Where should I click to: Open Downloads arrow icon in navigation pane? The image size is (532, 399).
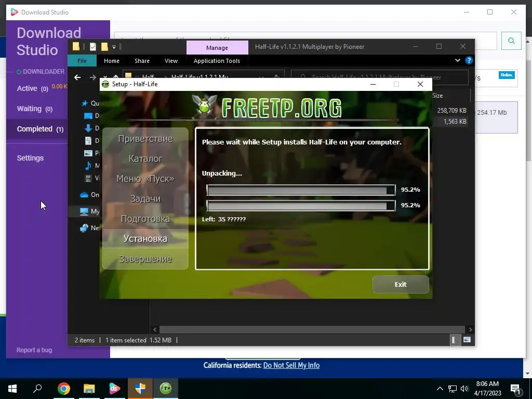88,128
